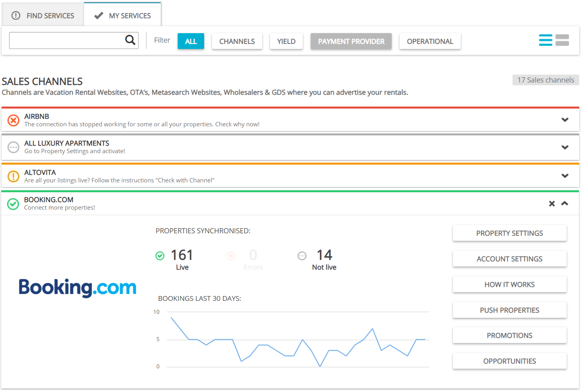Expand the Airbnb channel row

[565, 120]
